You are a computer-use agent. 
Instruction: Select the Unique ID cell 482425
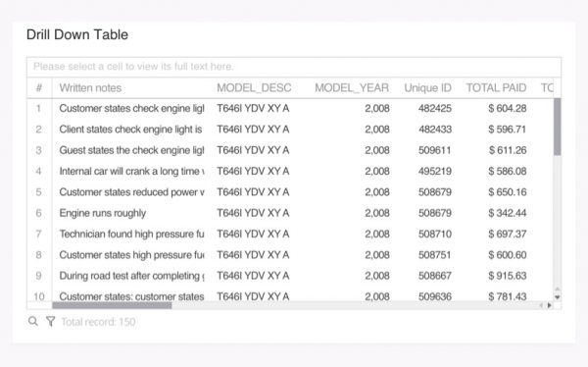(x=427, y=108)
